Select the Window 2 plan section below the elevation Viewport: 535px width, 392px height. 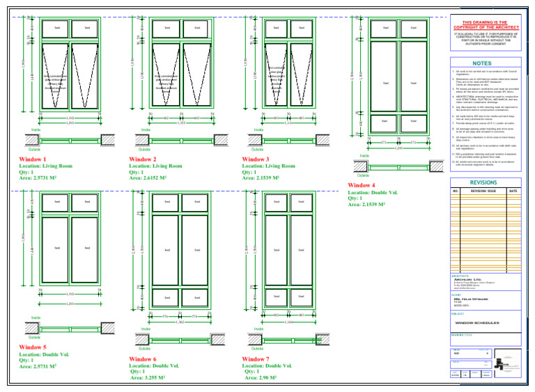182,140
